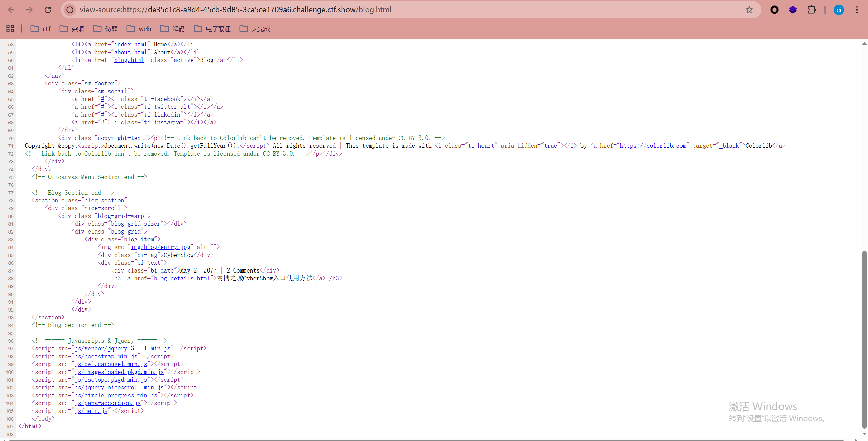Expand the web bookmarks folder
The image size is (868, 441).
[x=139, y=29]
